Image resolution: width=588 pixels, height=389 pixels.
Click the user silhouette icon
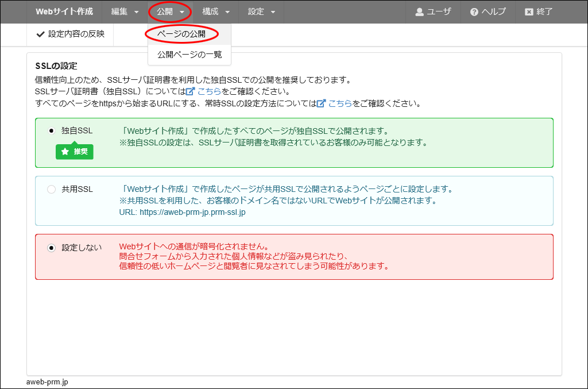(x=419, y=12)
